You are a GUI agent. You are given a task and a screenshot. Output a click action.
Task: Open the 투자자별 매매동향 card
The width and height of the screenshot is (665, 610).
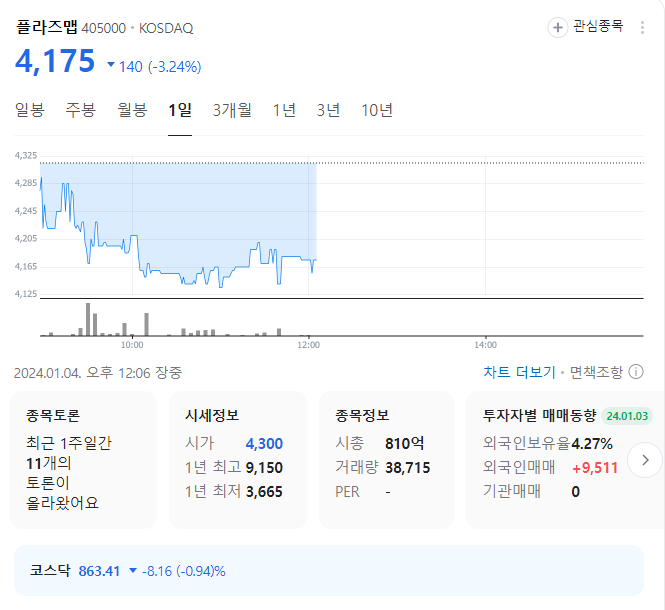(565, 460)
